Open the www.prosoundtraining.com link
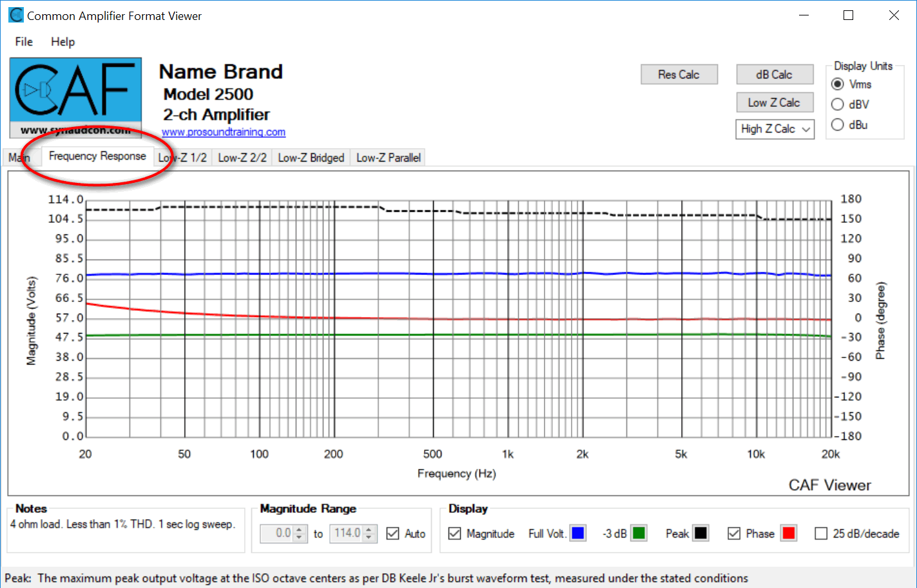Screen dimensions: 917x588 click(223, 132)
